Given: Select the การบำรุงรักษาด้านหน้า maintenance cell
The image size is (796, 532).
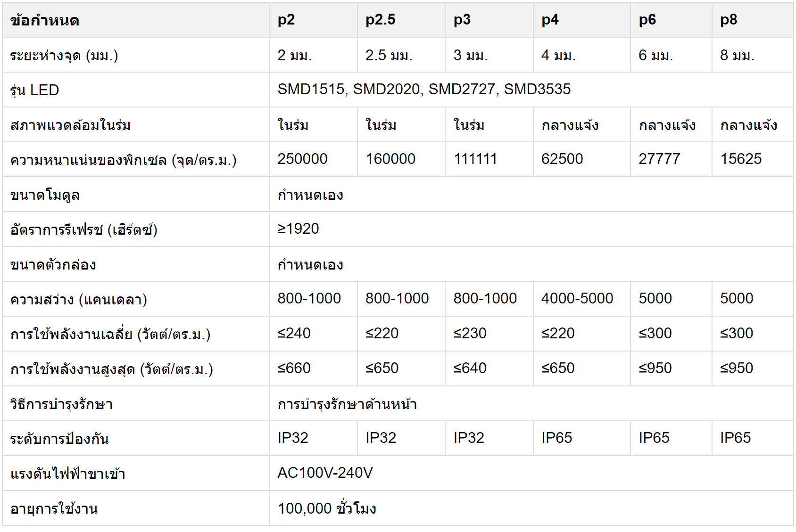Looking at the screenshot, I should point(531,403).
